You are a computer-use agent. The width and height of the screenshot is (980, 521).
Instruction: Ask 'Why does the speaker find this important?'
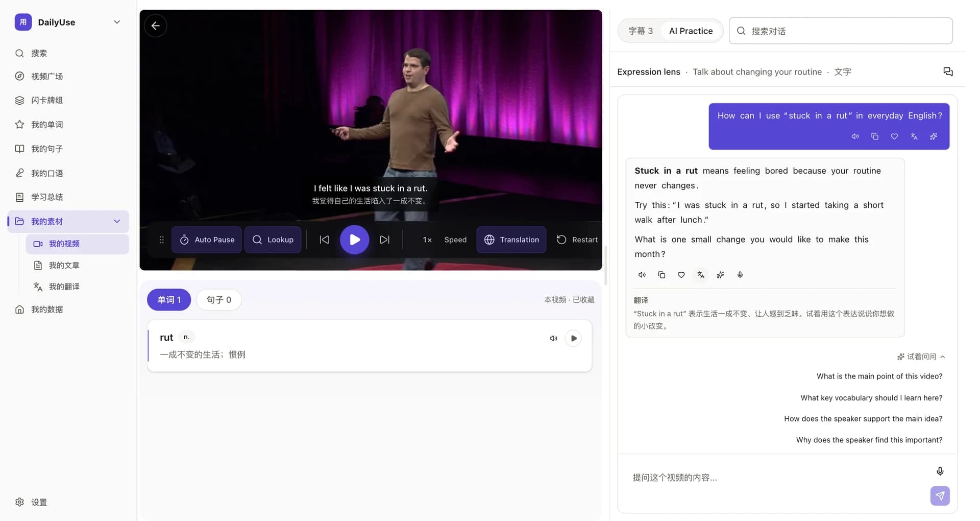point(869,440)
